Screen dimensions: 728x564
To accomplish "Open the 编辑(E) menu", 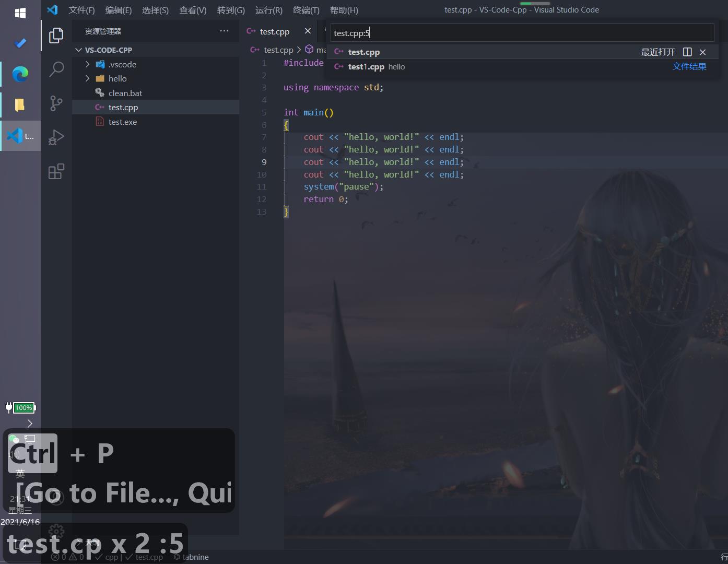I will pos(119,10).
